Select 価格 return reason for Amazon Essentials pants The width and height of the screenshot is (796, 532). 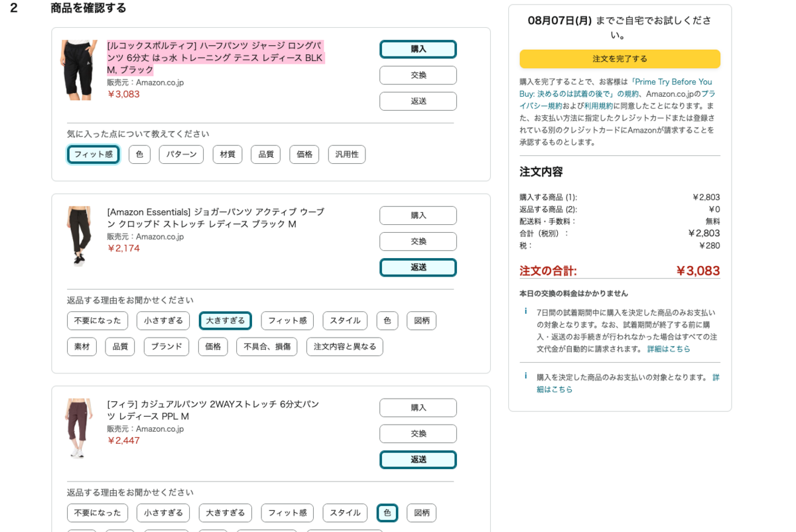pyautogui.click(x=213, y=347)
